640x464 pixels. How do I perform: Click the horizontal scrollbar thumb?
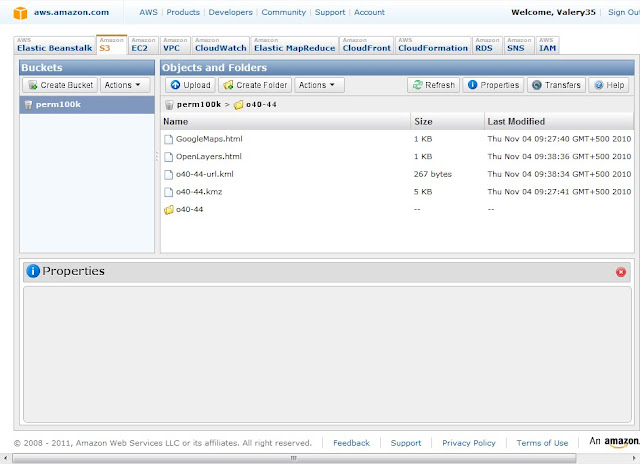pyautogui.click(x=294, y=458)
